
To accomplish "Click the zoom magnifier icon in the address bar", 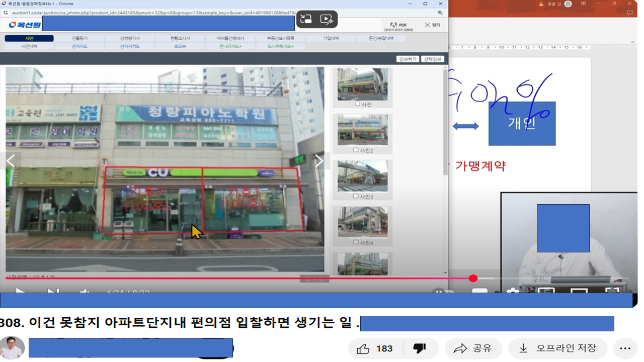I will pyautogui.click(x=440, y=13).
